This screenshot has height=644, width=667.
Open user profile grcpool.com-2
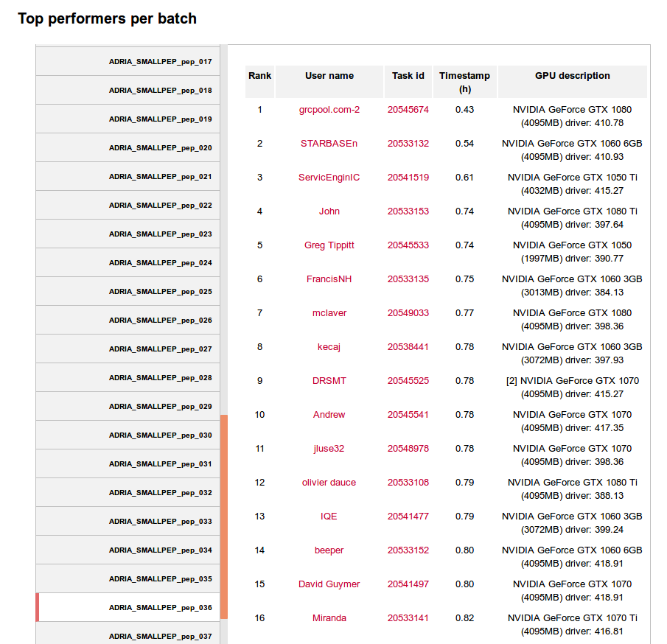pyautogui.click(x=329, y=110)
